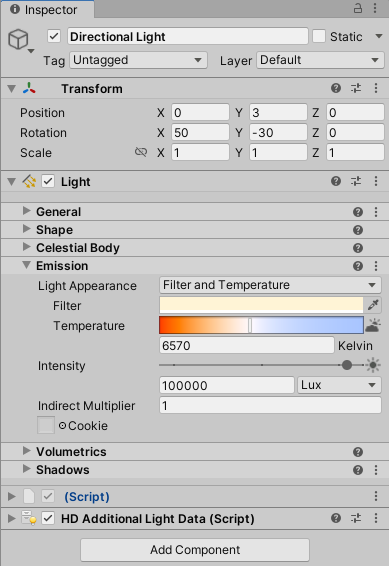This screenshot has width=389, height=566.
Task: Click the Intensity 100000 value field
Action: click(x=227, y=385)
